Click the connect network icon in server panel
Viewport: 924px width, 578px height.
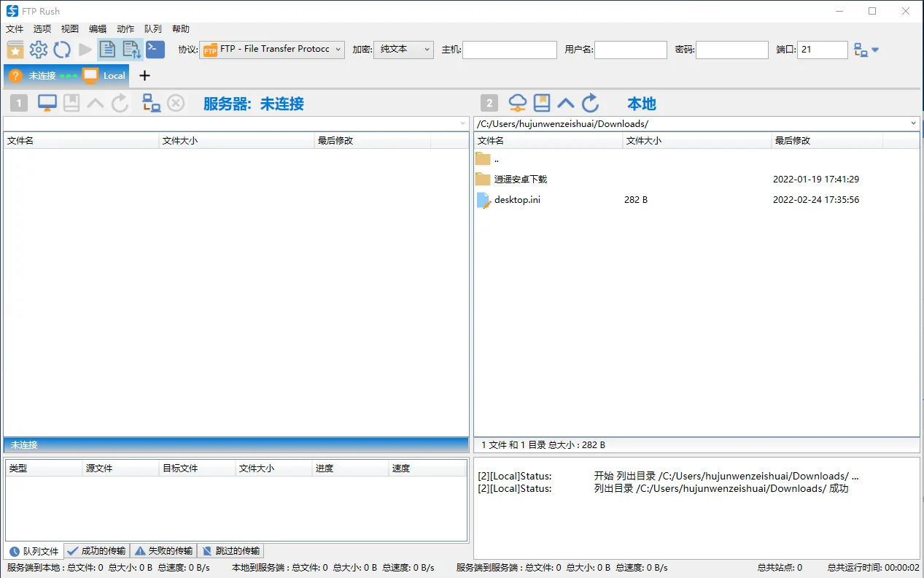point(151,103)
